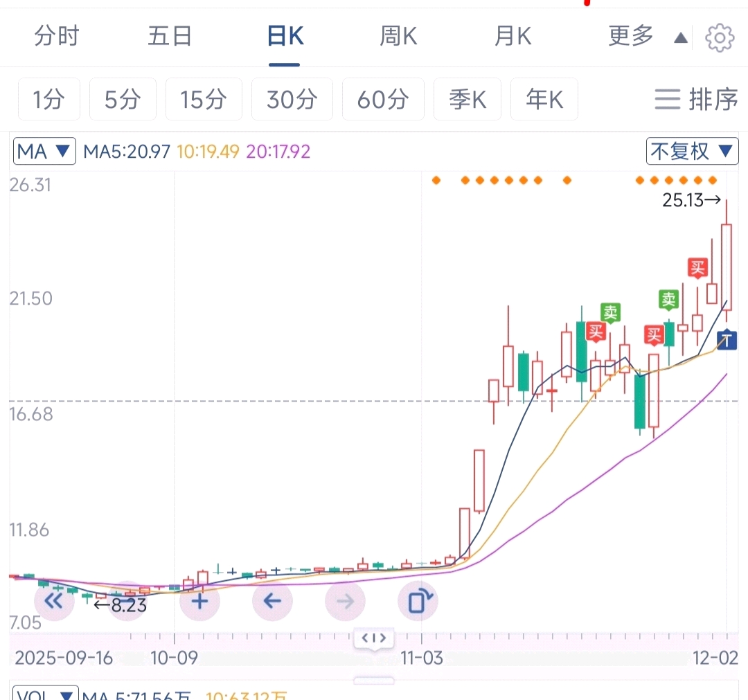Tap the 10-09 date label
The image size is (748, 700).
tap(174, 658)
